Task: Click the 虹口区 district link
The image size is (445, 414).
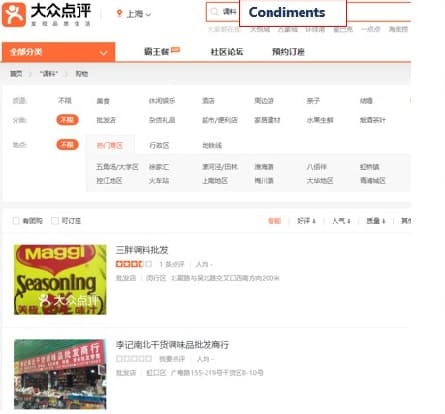Action: click(x=156, y=372)
